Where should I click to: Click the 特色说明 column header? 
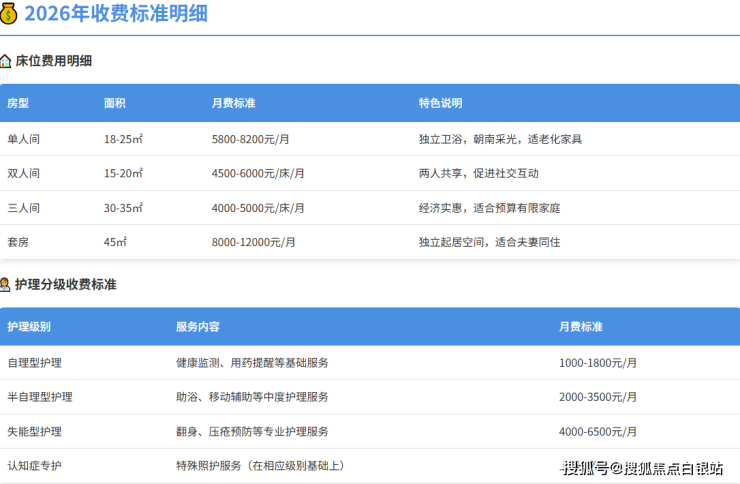coord(440,103)
